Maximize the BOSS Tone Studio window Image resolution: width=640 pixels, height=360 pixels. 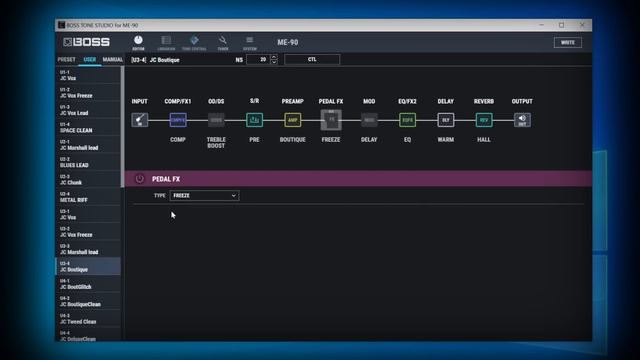click(562, 25)
